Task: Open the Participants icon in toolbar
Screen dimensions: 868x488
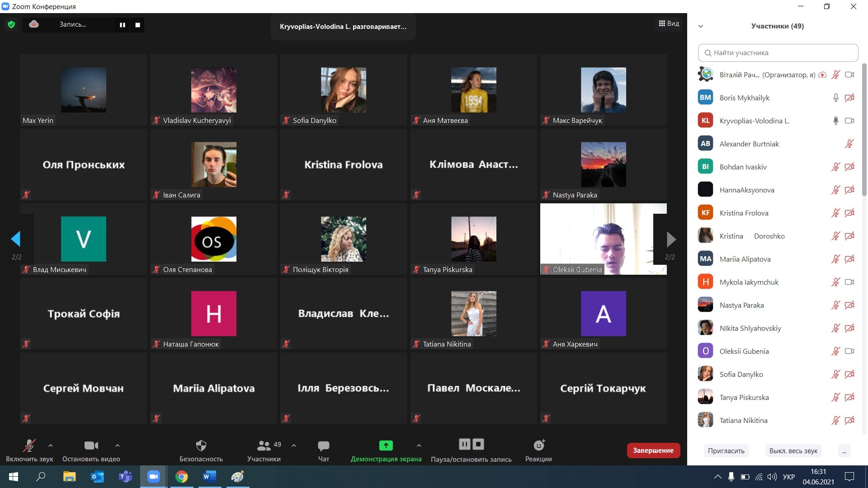Action: [x=264, y=446]
